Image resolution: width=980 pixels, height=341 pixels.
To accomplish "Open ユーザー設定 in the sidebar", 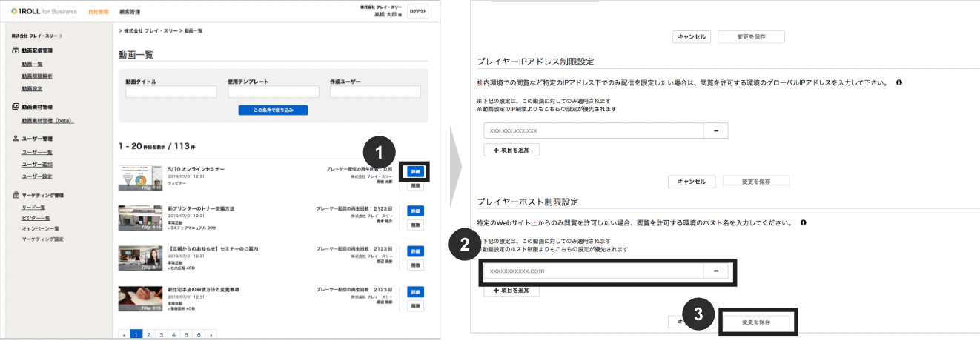I will coord(37,176).
